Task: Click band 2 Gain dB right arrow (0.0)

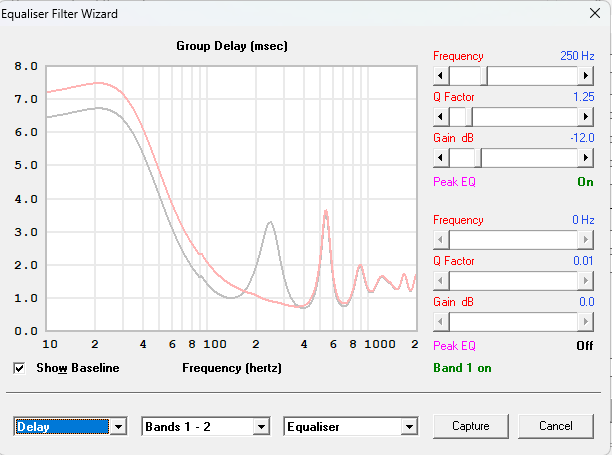Action: point(585,322)
